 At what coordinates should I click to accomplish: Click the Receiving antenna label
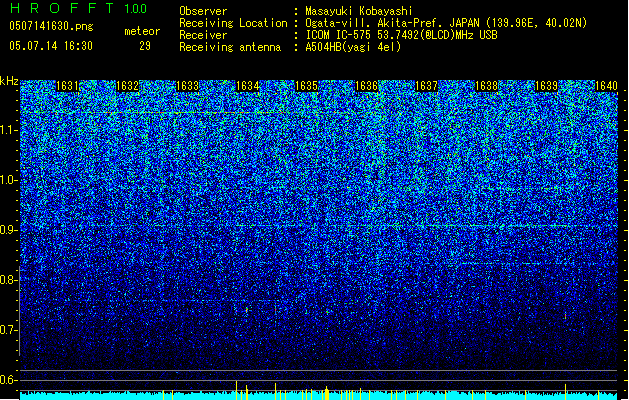(230, 47)
